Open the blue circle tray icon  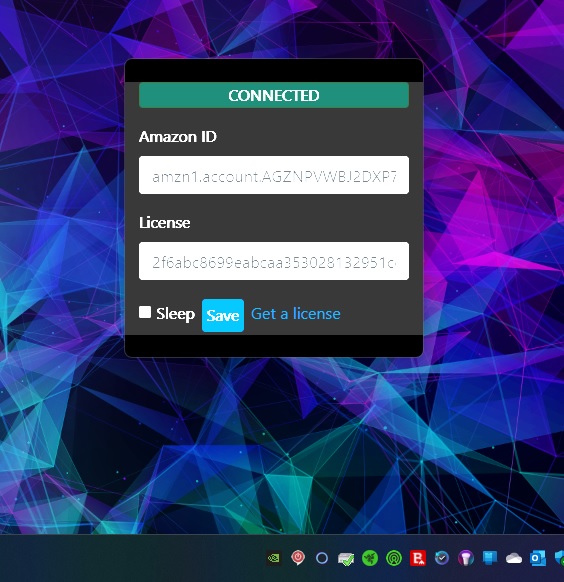[322, 558]
